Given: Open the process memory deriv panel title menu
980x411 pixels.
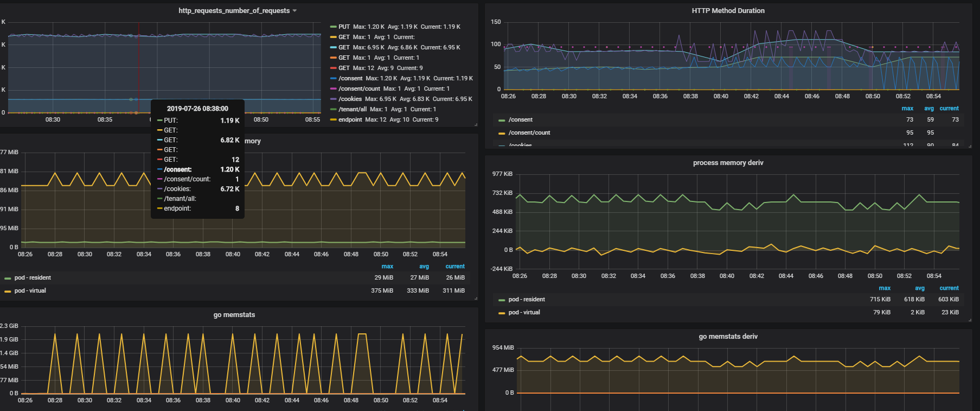Looking at the screenshot, I should coord(728,163).
